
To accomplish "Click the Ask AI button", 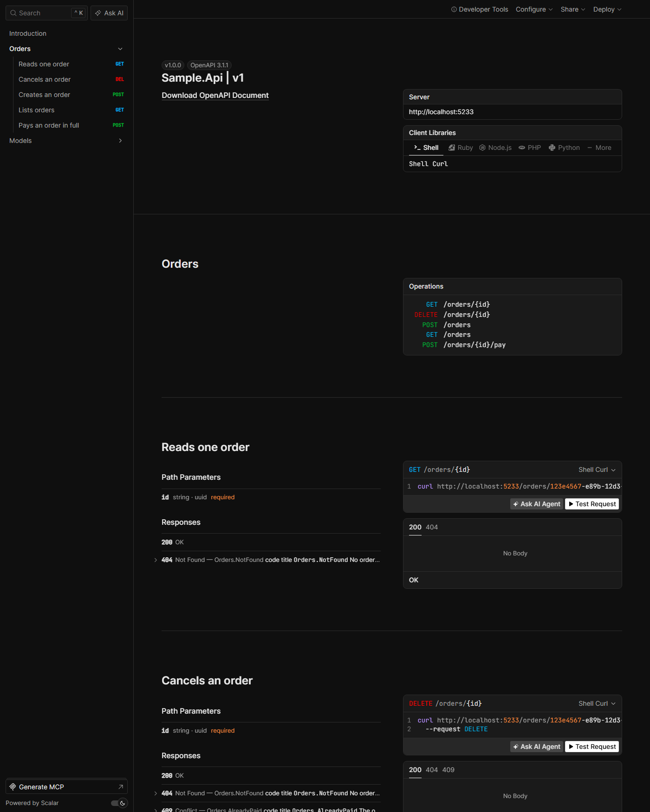I will click(x=109, y=13).
